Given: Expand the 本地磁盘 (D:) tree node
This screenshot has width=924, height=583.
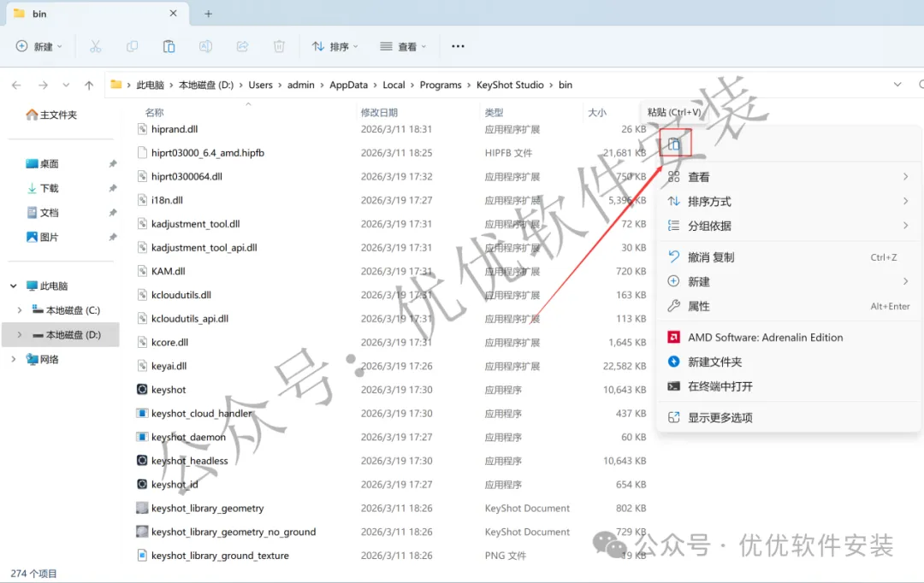Looking at the screenshot, I should click(20, 335).
